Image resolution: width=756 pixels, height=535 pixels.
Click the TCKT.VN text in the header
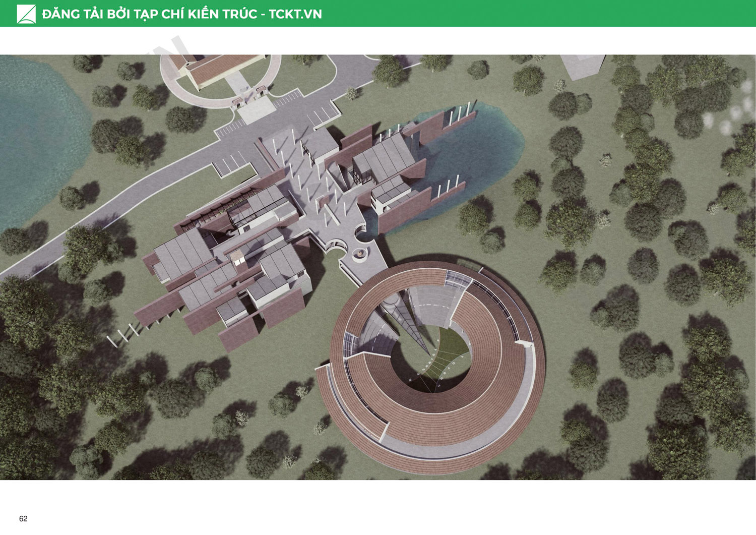(x=295, y=14)
